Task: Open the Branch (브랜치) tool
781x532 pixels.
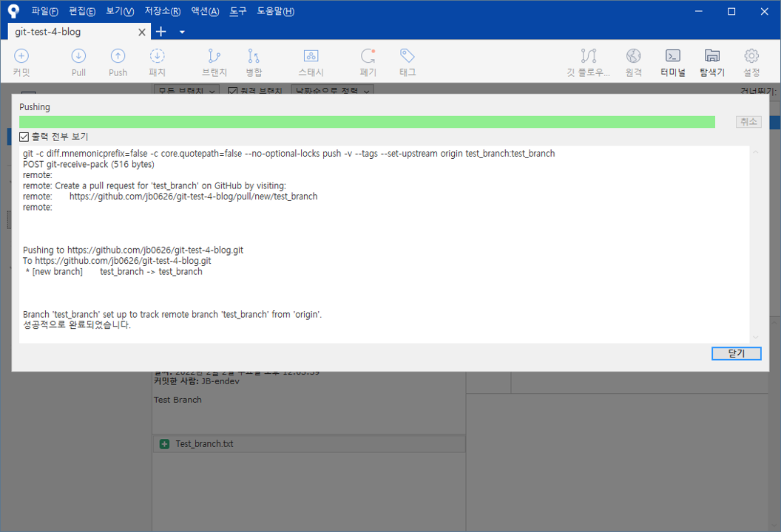Action: pyautogui.click(x=214, y=63)
